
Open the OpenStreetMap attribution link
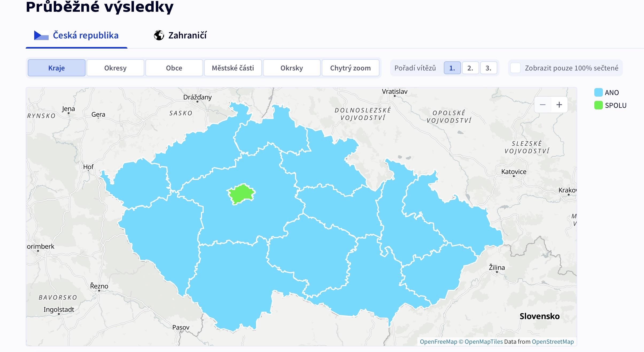[x=553, y=342]
